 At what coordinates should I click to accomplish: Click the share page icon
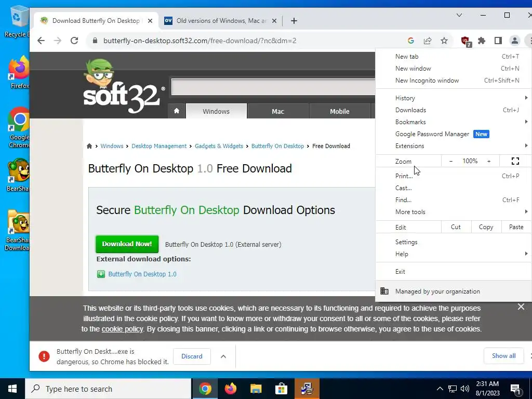tap(428, 41)
